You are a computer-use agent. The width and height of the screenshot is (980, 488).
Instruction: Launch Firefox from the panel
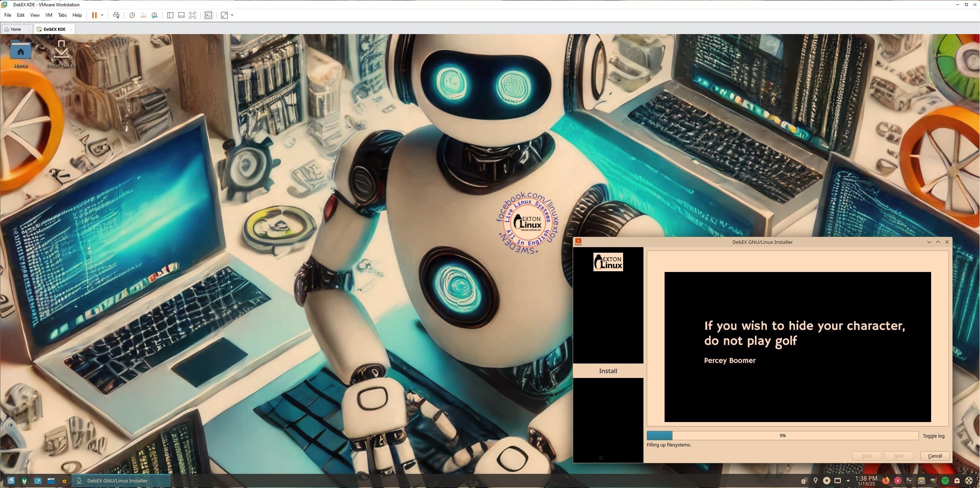coord(886,480)
